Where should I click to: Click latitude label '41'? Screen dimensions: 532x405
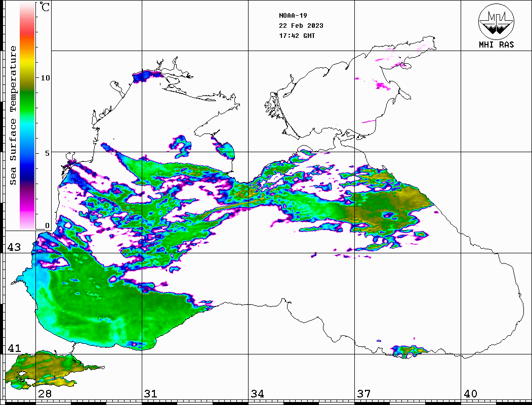coord(14,348)
